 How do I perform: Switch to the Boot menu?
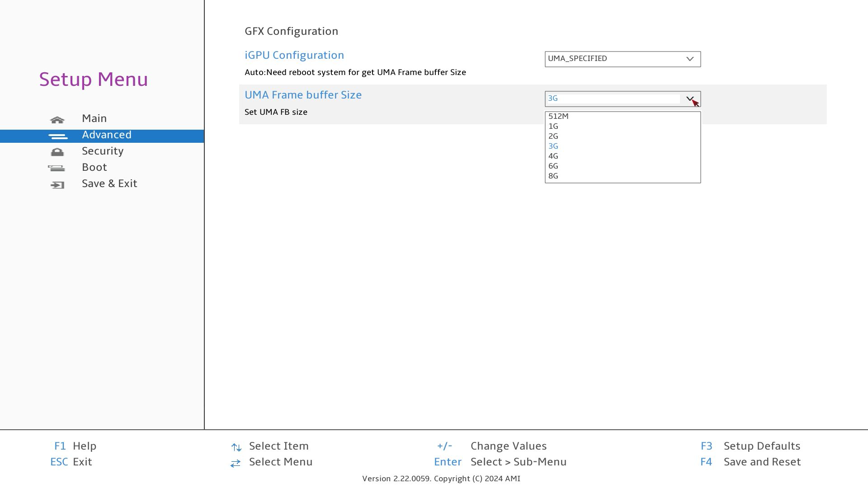(x=94, y=167)
